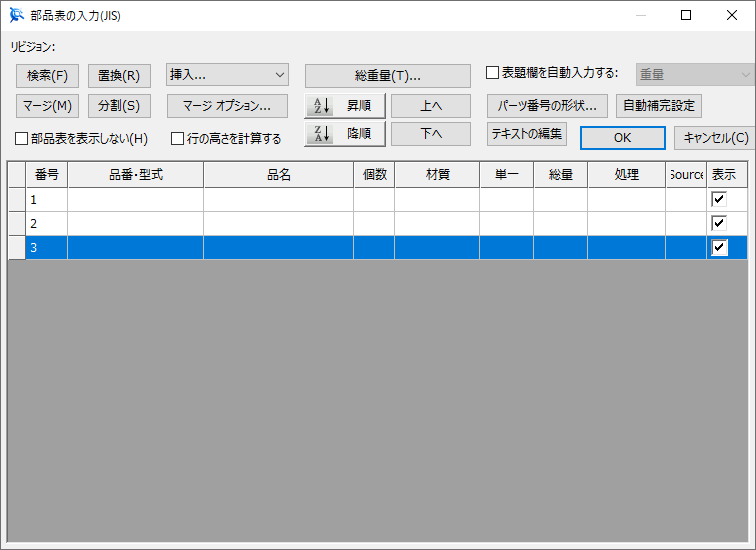Click the 品番・型式 column header
This screenshot has width=756, height=550.
pos(135,174)
